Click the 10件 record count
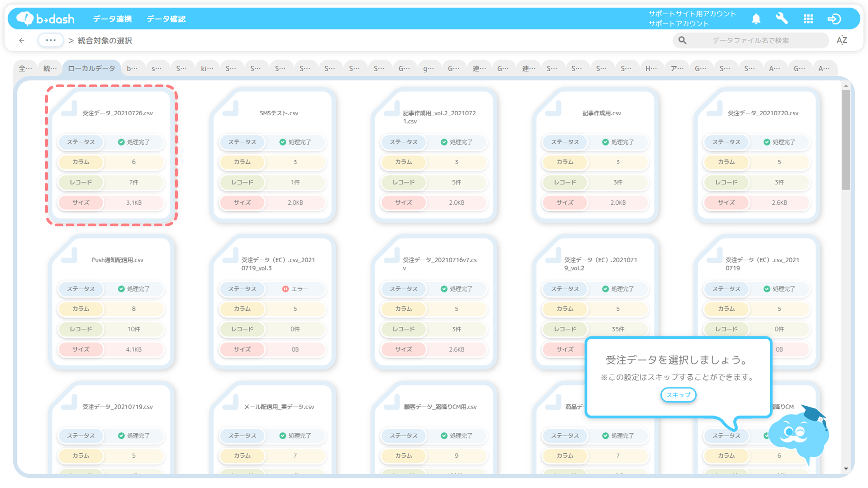 [x=134, y=329]
